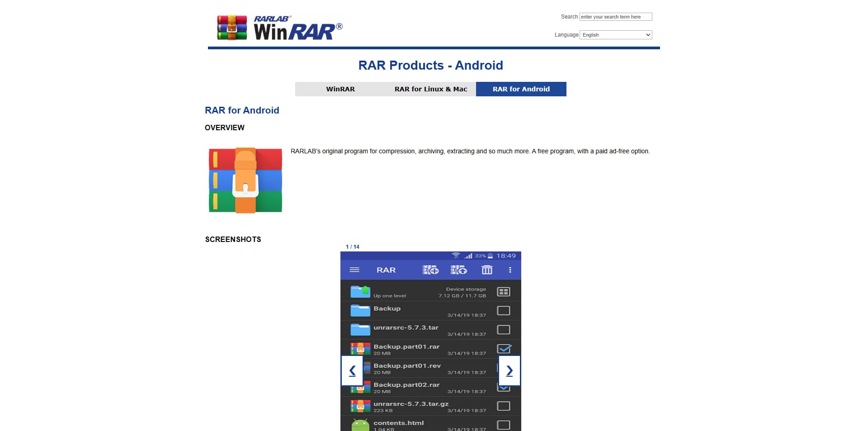This screenshot has width=868, height=431.
Task: Click the Backup.part02.rar file name
Action: click(406, 384)
